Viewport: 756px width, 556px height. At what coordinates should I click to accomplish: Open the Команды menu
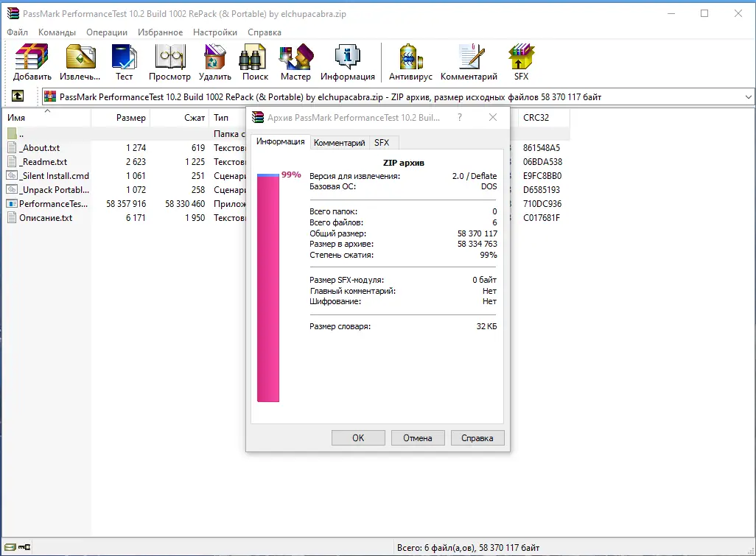click(x=57, y=32)
